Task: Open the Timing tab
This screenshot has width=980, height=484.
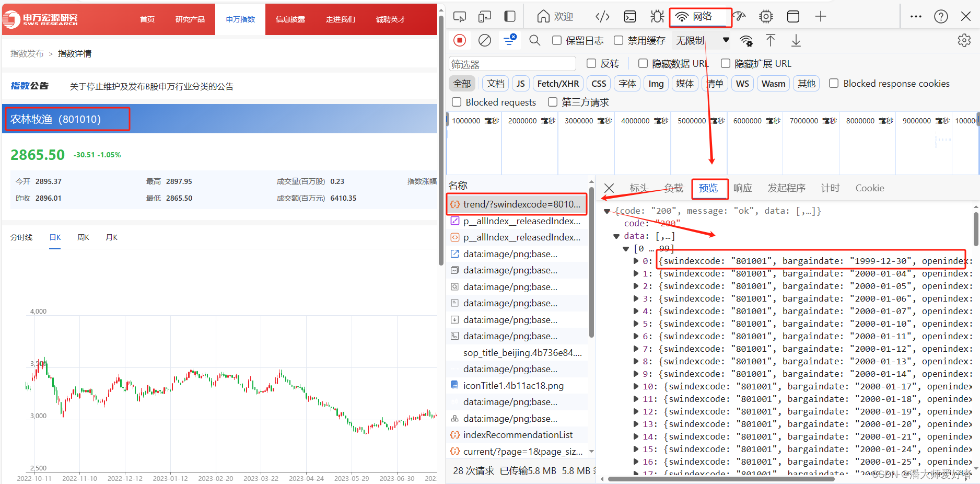Action: point(830,188)
